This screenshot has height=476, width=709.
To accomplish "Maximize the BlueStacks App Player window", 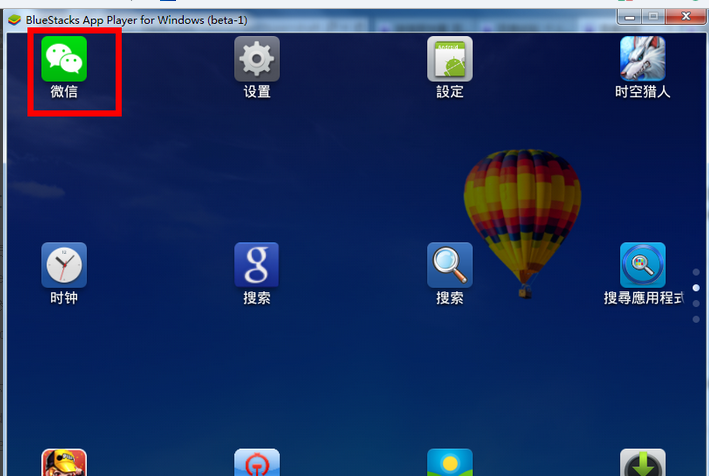I will [653, 16].
